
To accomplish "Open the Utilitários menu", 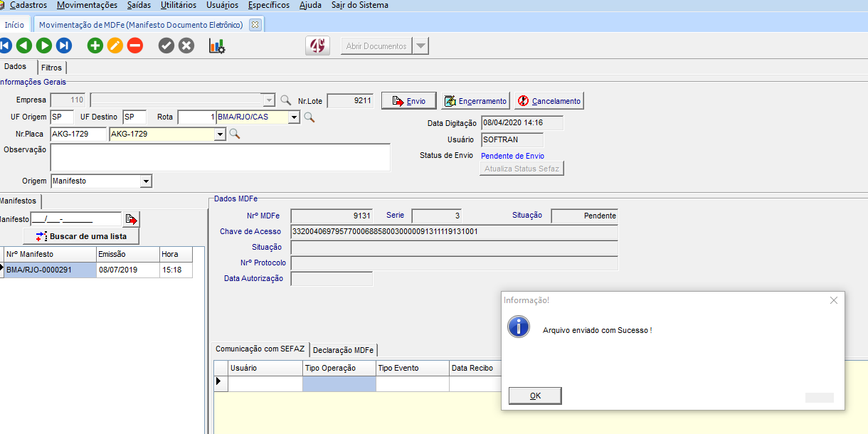I will coord(179,5).
